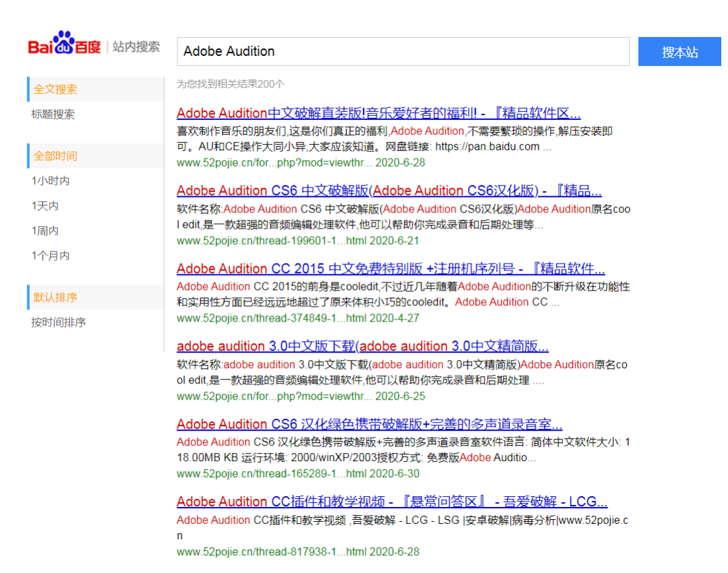Open Adobe Audition CC 2015 result link

(390, 268)
